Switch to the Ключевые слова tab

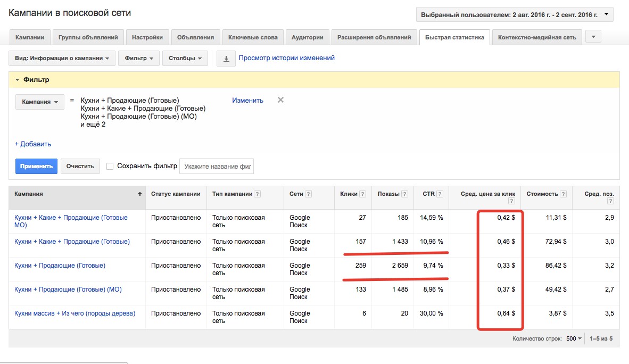point(253,38)
